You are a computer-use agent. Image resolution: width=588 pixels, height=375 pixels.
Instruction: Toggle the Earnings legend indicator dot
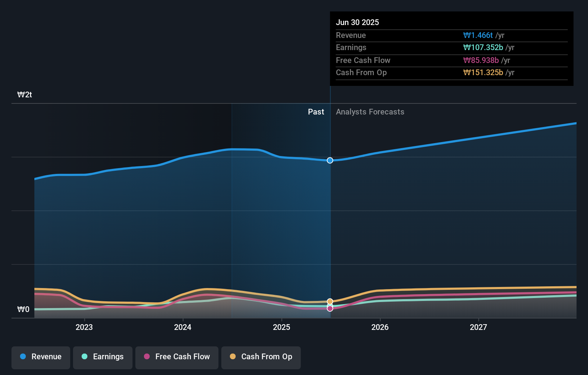tap(84, 357)
